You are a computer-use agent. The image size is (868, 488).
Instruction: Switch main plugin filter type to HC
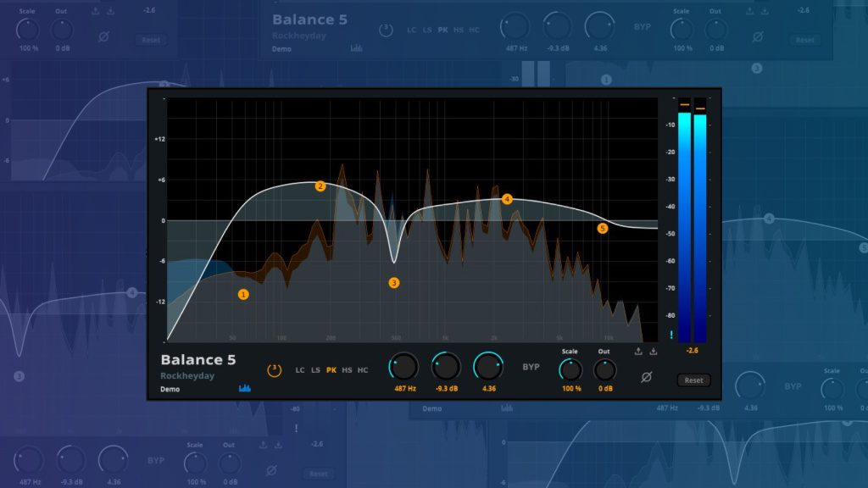(x=363, y=370)
